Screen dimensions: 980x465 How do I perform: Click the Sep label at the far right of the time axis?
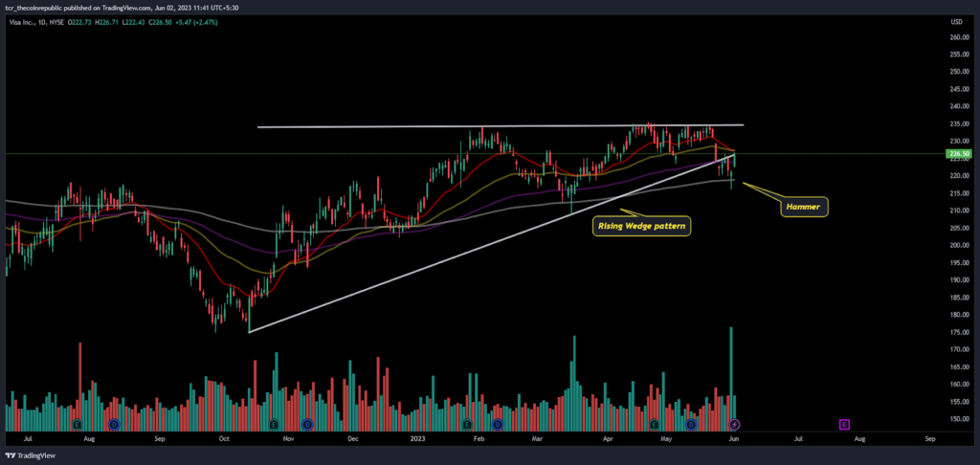(929, 439)
